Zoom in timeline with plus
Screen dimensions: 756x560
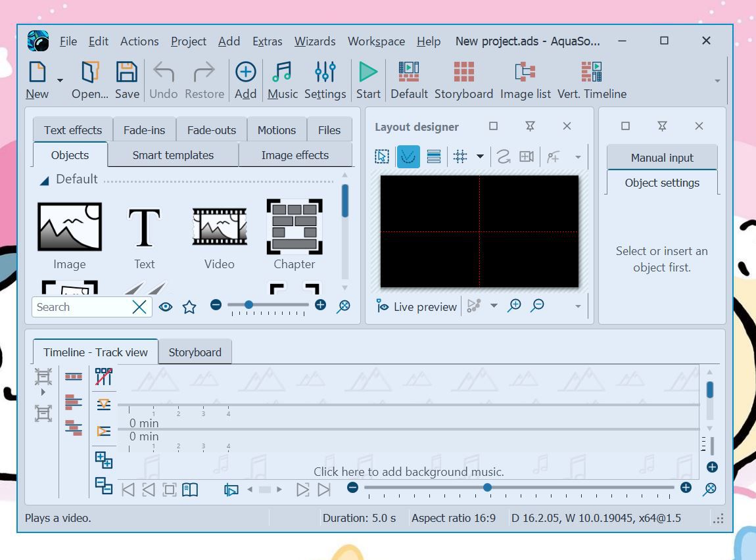[686, 488]
